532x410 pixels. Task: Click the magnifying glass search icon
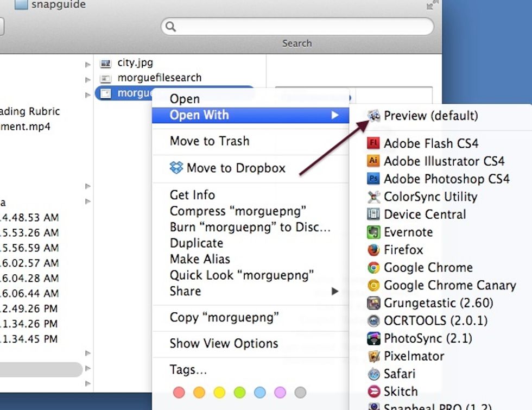[170, 27]
